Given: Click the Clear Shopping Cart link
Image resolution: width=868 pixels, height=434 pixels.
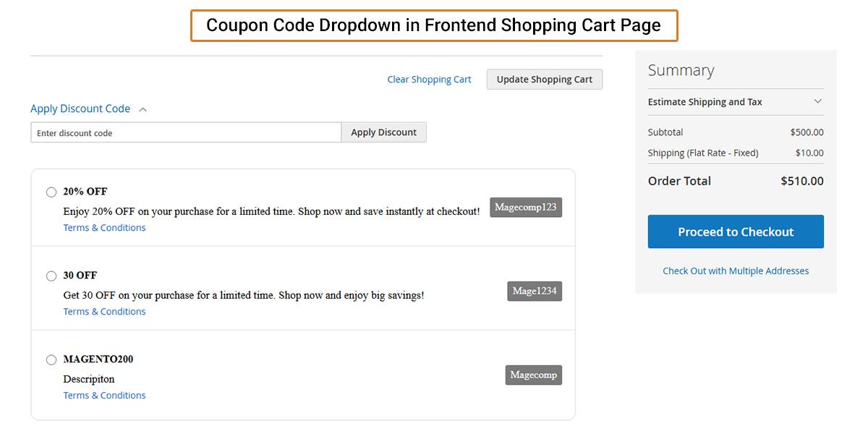Looking at the screenshot, I should [429, 80].
